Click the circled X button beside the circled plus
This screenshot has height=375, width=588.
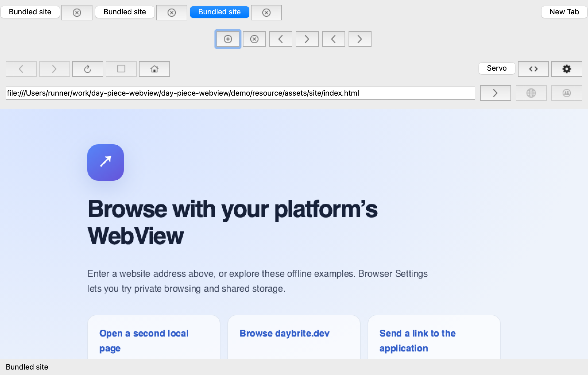tap(254, 39)
